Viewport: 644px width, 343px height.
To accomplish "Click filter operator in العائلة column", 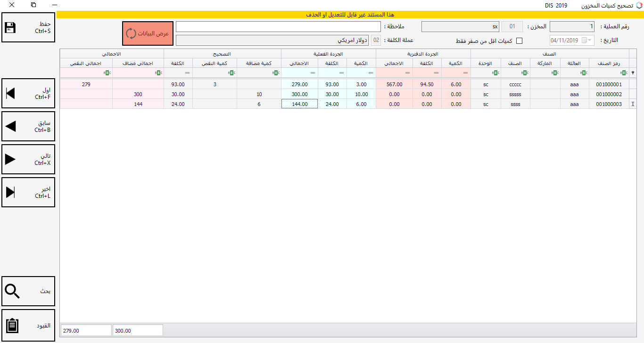I will [583, 73].
